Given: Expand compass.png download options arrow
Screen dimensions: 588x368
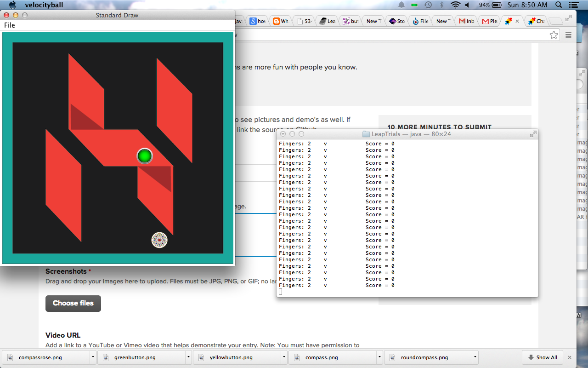Looking at the screenshot, I should (379, 357).
